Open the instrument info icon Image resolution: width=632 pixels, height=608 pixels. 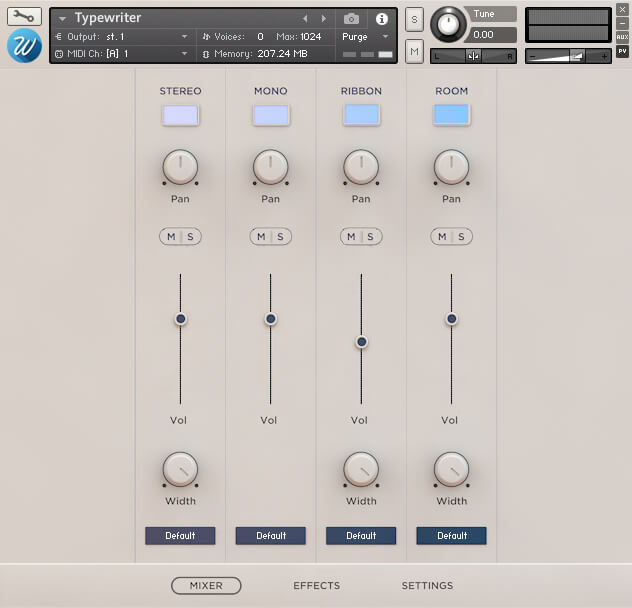pyautogui.click(x=381, y=19)
